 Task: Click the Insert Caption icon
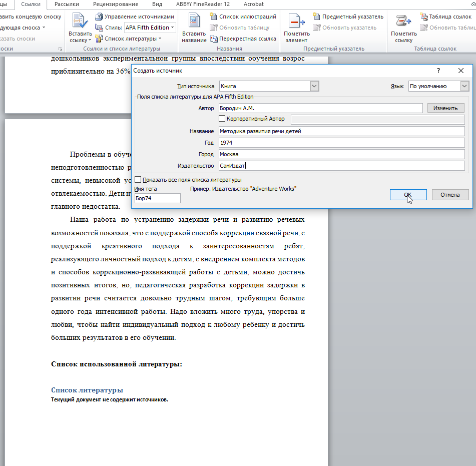[194, 22]
